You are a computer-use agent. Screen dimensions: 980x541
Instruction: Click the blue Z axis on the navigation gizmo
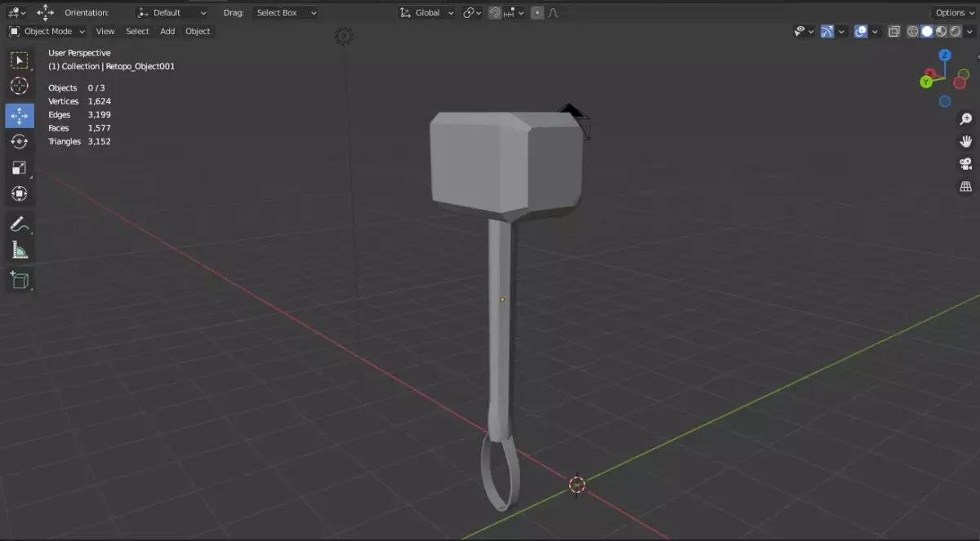(x=945, y=55)
